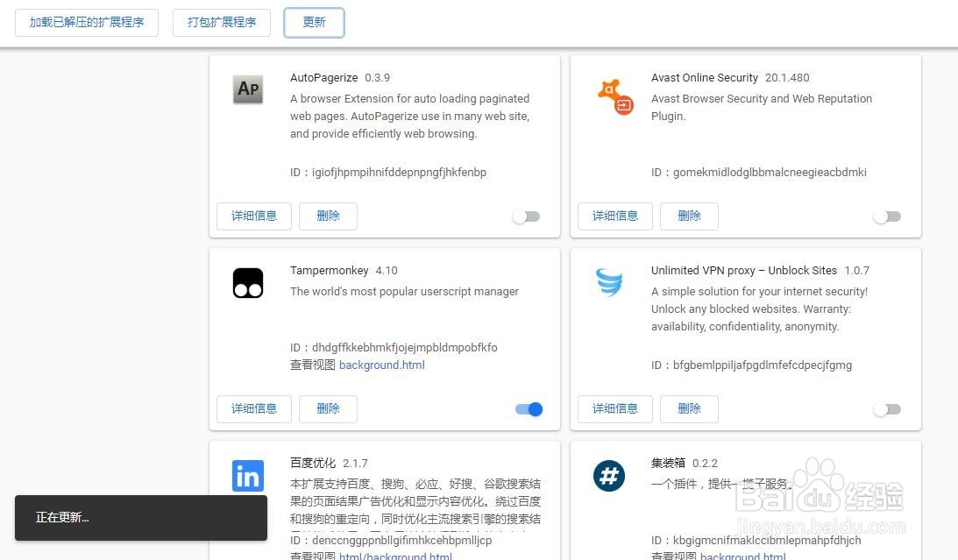Click the Avast Online Security title
This screenshot has width=958, height=560.
click(x=705, y=78)
